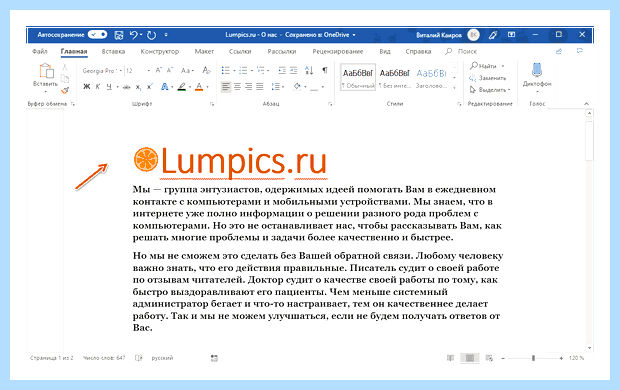Open the Макет tab
The image size is (620, 390).
[x=204, y=51]
